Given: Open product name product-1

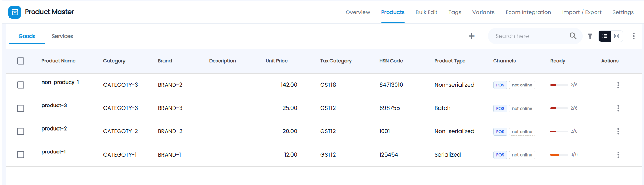Looking at the screenshot, I should 53,152.
